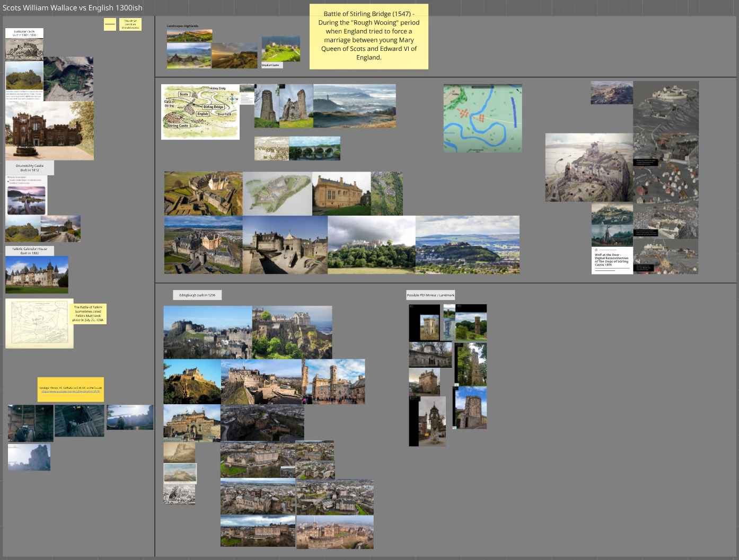739x560 pixels.
Task: Click the Callendar House photo with lawn
Action: (x=37, y=274)
